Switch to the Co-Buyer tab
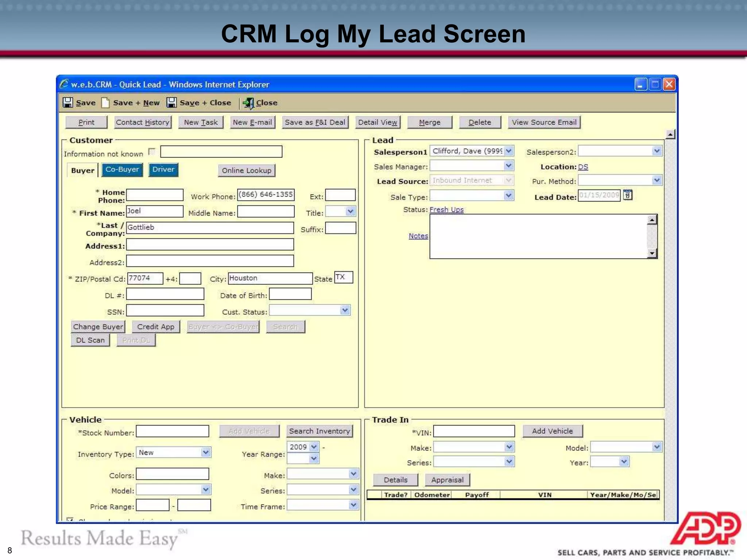 (122, 170)
